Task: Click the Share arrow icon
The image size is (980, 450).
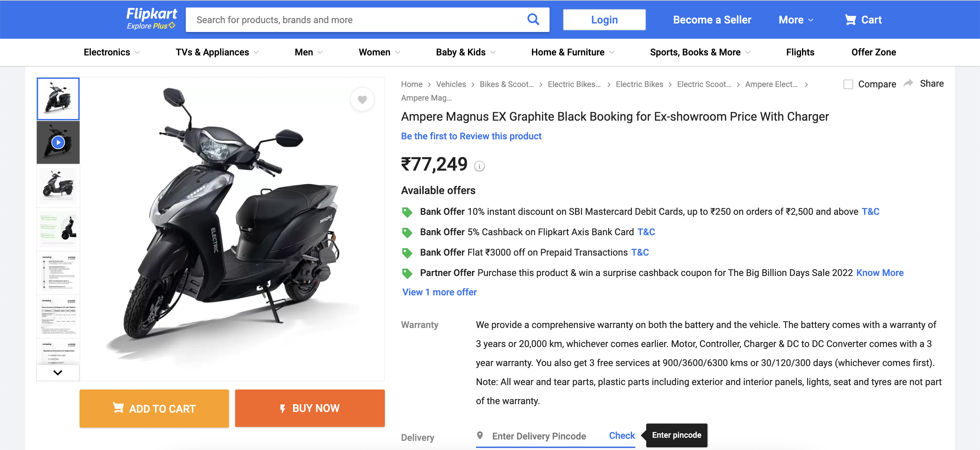Action: click(908, 83)
